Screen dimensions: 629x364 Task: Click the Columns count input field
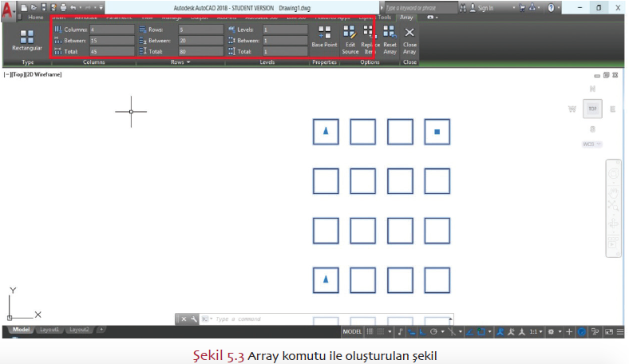(x=111, y=30)
